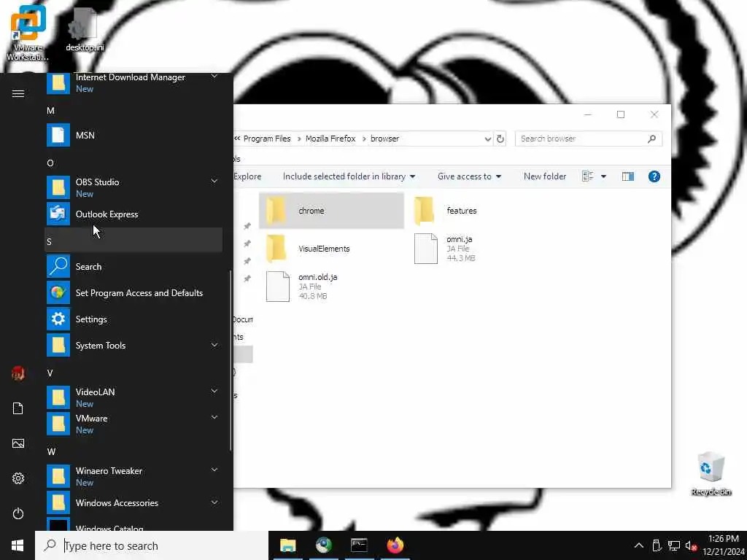Viewport: 747px width, 560px height.
Task: Toggle the preview pane button in Explorer
Action: [x=628, y=176]
